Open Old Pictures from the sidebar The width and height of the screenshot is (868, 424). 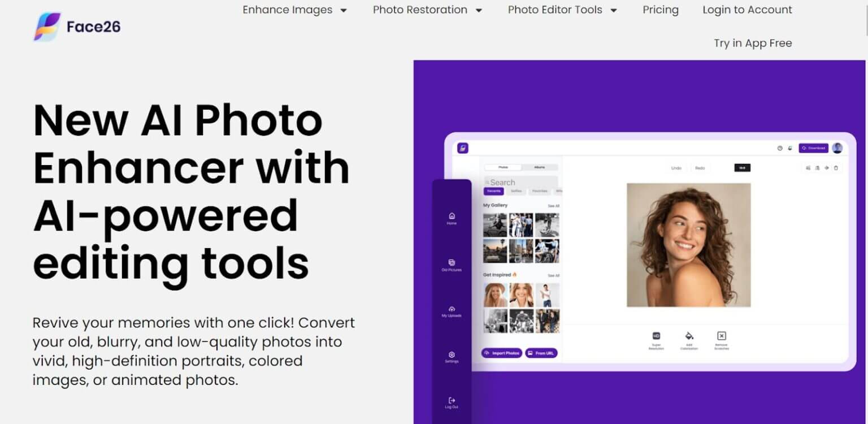(451, 263)
